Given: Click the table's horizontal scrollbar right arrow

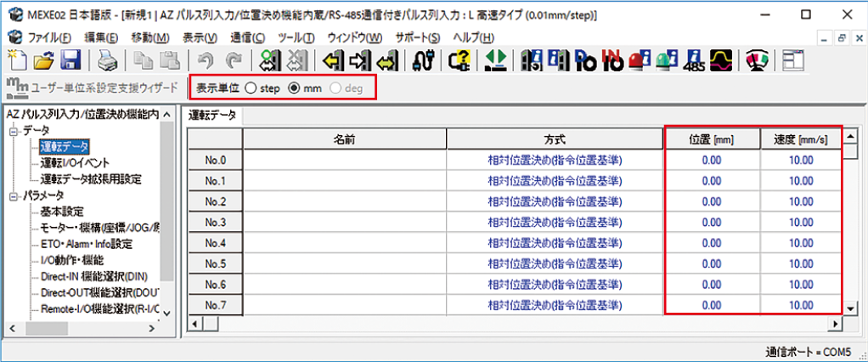Looking at the screenshot, I should (836, 324).
